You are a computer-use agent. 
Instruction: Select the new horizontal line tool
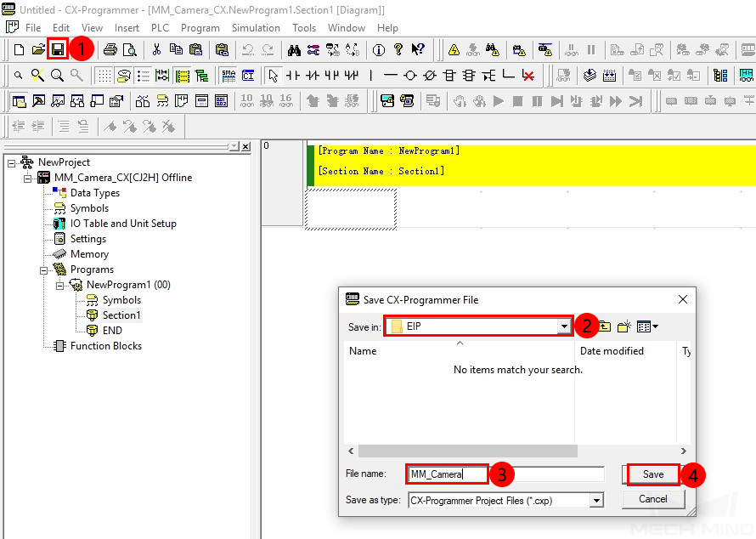point(391,76)
